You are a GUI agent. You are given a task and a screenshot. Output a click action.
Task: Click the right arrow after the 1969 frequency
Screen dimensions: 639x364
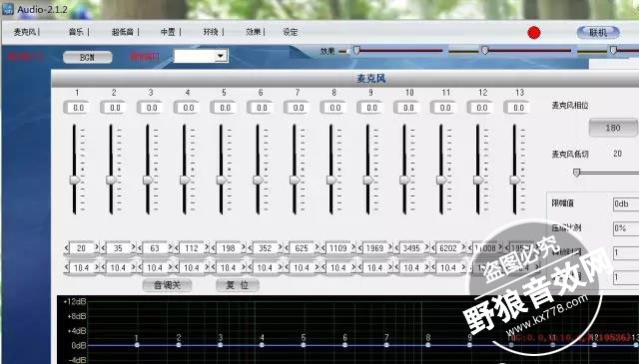pyautogui.click(x=390, y=247)
